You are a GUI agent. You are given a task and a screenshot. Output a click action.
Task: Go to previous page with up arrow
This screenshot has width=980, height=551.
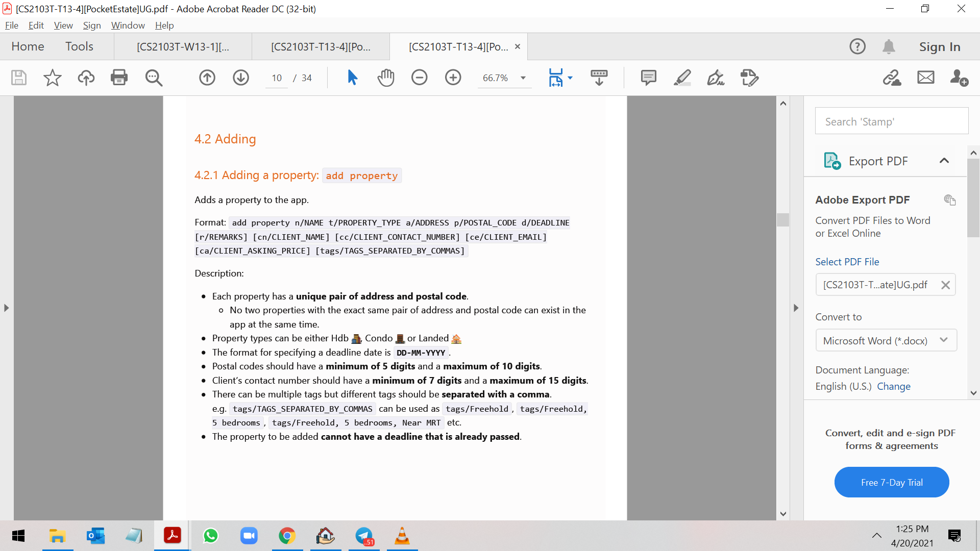[x=207, y=78]
